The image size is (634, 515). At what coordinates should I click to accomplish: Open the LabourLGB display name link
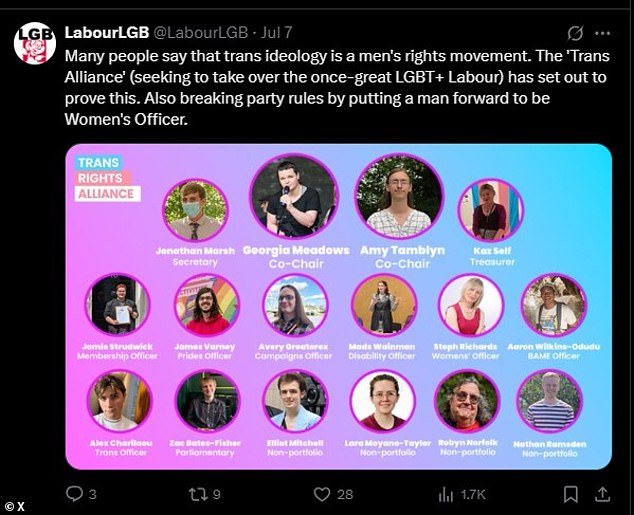click(x=107, y=32)
